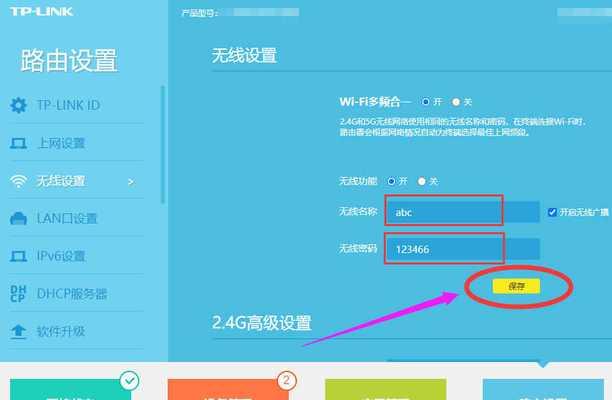Click the yellow 保存 button
This screenshot has height=400, width=612.
tap(516, 286)
